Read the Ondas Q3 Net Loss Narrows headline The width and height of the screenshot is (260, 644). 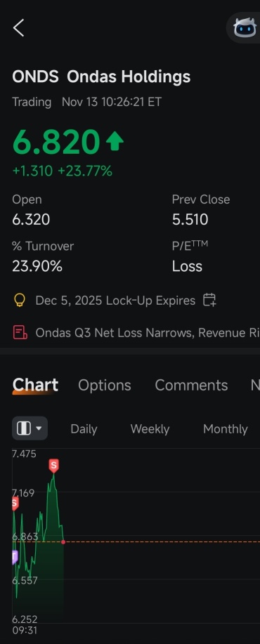148,332
